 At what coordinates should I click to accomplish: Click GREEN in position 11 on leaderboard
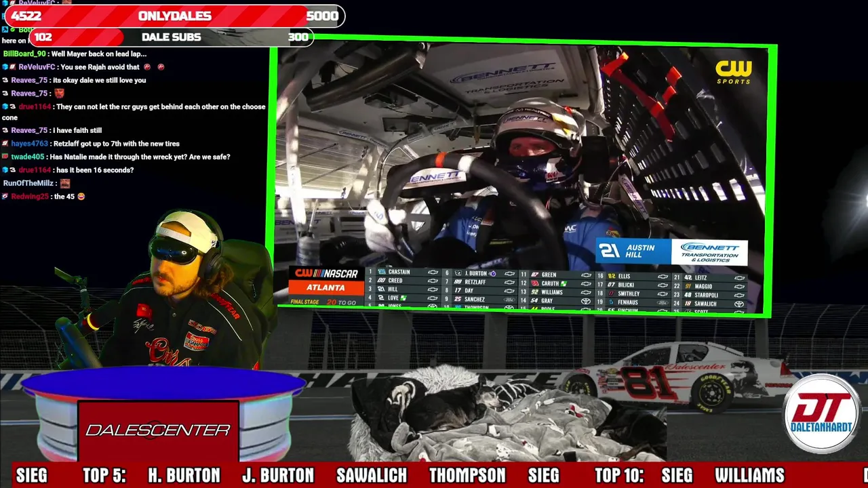[x=549, y=275]
